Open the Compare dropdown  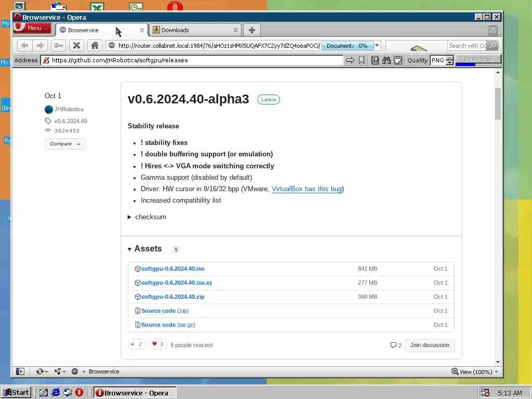click(65, 144)
